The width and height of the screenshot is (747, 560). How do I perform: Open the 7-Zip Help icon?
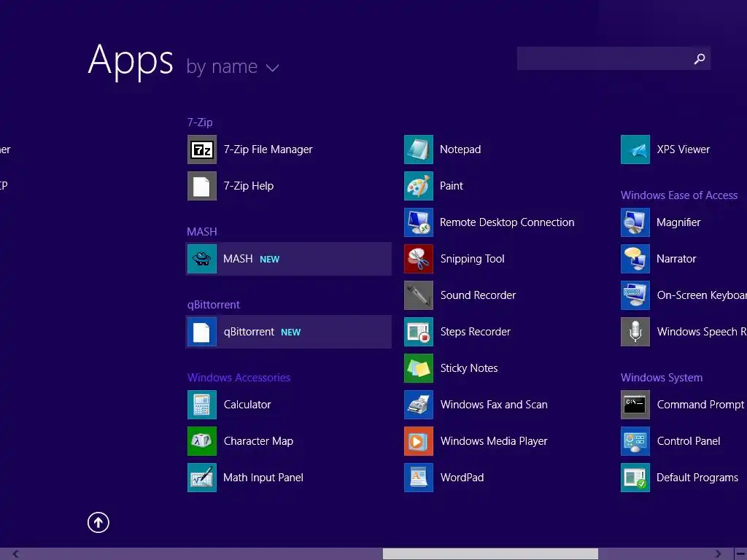(x=202, y=186)
